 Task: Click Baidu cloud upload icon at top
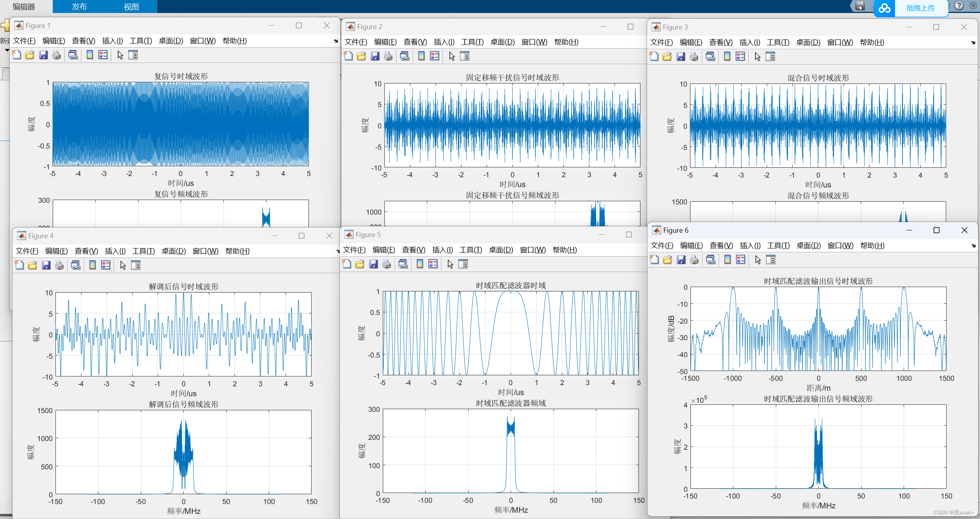pyautogui.click(x=884, y=8)
